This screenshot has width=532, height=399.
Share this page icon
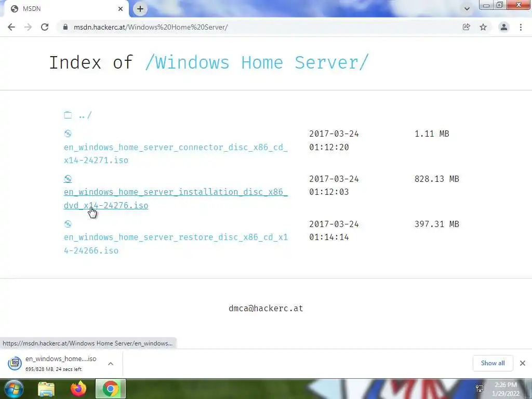click(x=467, y=27)
